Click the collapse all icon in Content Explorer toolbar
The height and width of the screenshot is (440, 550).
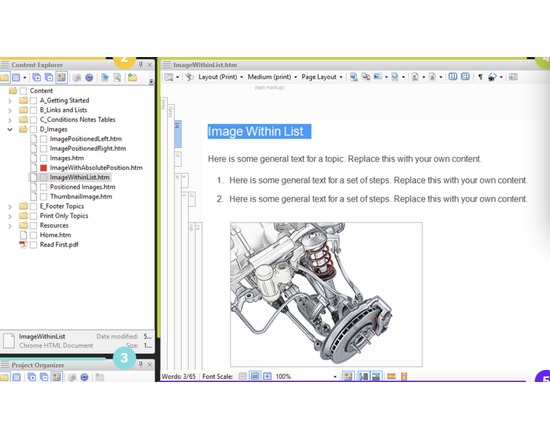(49, 78)
